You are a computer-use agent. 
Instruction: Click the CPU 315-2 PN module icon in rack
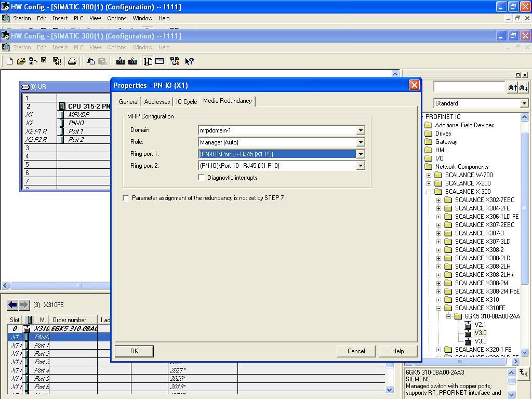click(x=62, y=106)
